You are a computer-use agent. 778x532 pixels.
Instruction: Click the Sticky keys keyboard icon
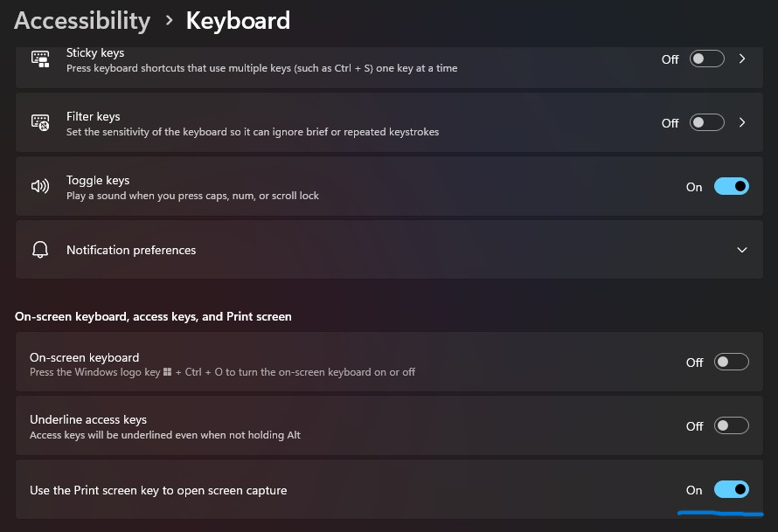point(40,59)
